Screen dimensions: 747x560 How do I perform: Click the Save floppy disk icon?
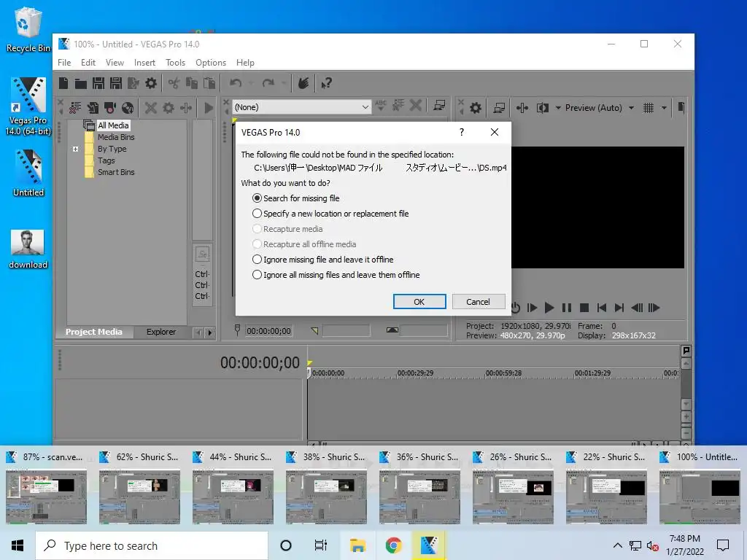click(x=98, y=83)
